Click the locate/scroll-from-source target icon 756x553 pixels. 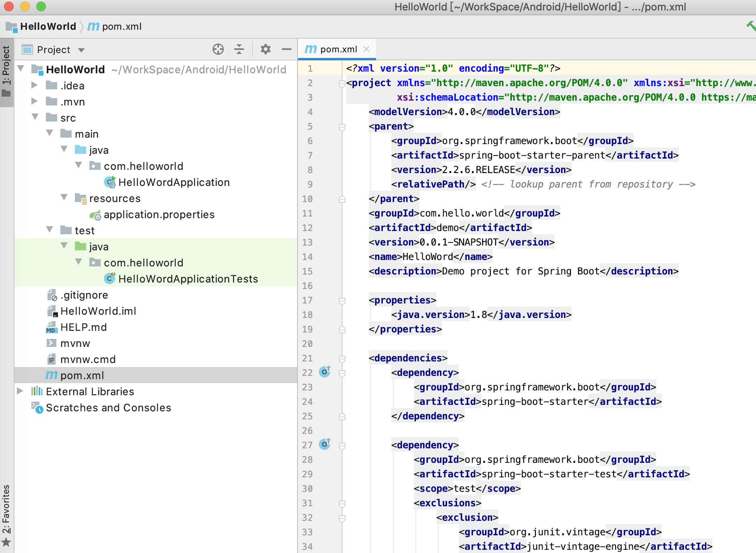(218, 49)
